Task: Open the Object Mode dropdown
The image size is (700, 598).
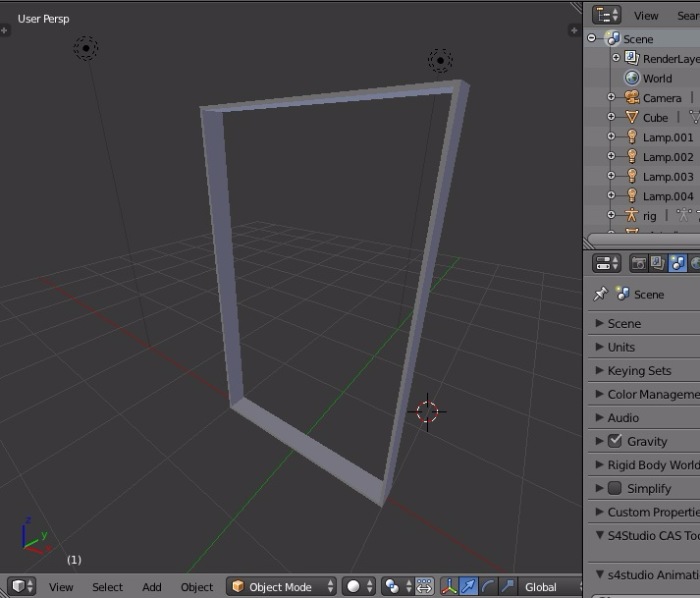Action: coord(282,587)
